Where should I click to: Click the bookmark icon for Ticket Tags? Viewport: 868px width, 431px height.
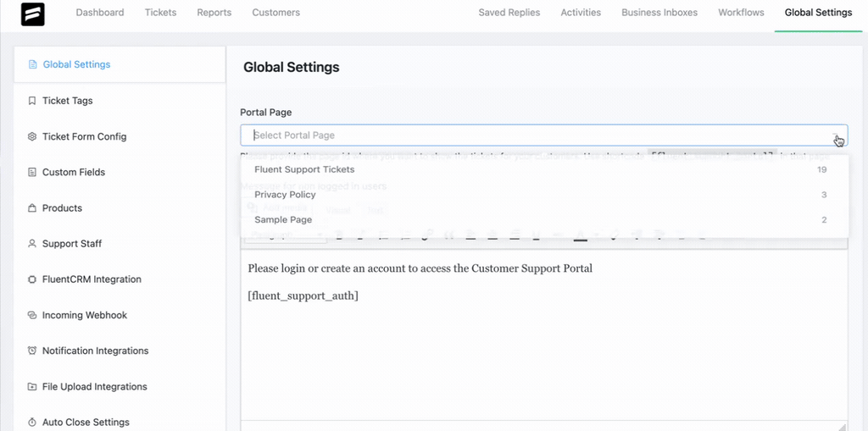click(x=32, y=101)
